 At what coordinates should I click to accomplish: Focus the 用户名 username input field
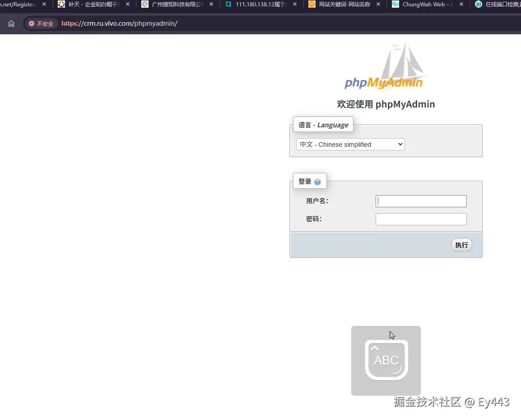(x=421, y=201)
